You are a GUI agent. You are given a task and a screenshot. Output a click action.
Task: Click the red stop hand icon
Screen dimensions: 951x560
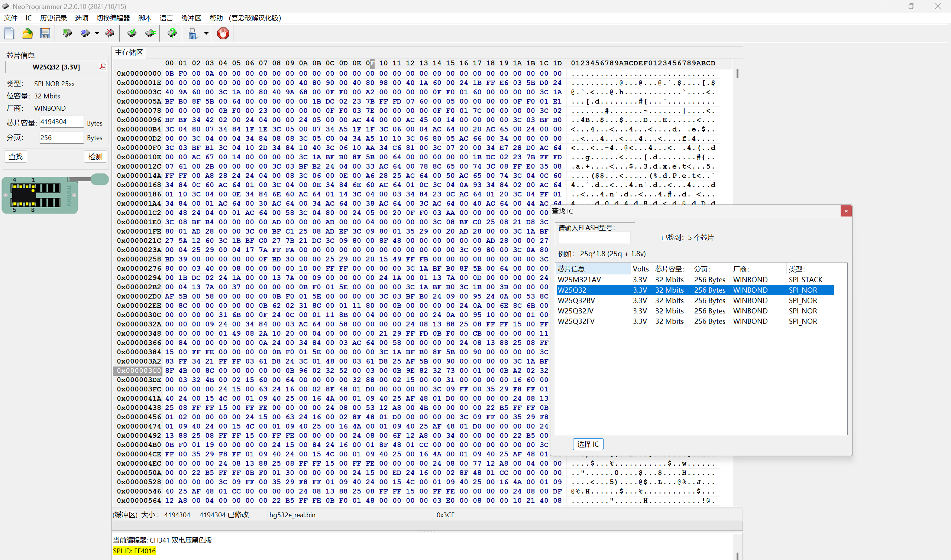[223, 33]
